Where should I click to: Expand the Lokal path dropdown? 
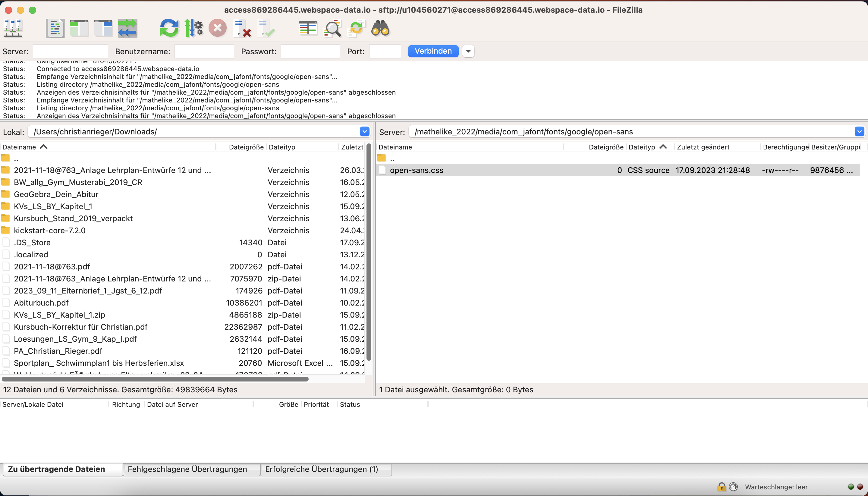point(364,131)
